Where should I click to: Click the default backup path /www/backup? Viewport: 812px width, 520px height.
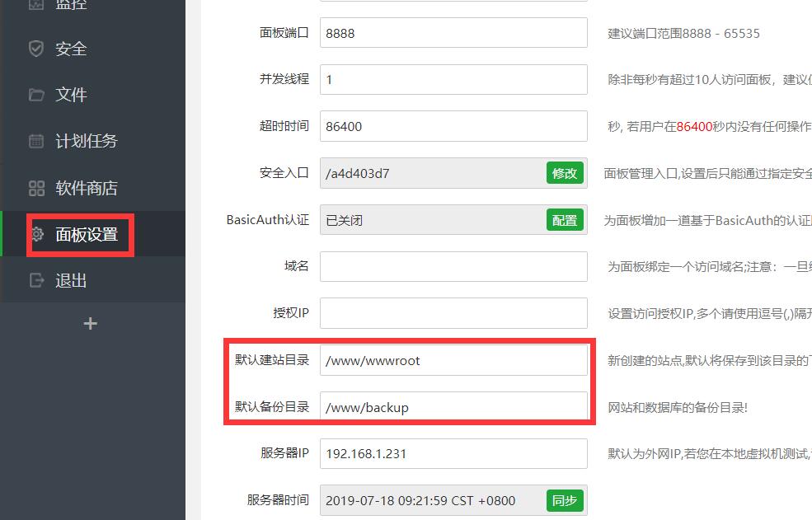(x=453, y=406)
